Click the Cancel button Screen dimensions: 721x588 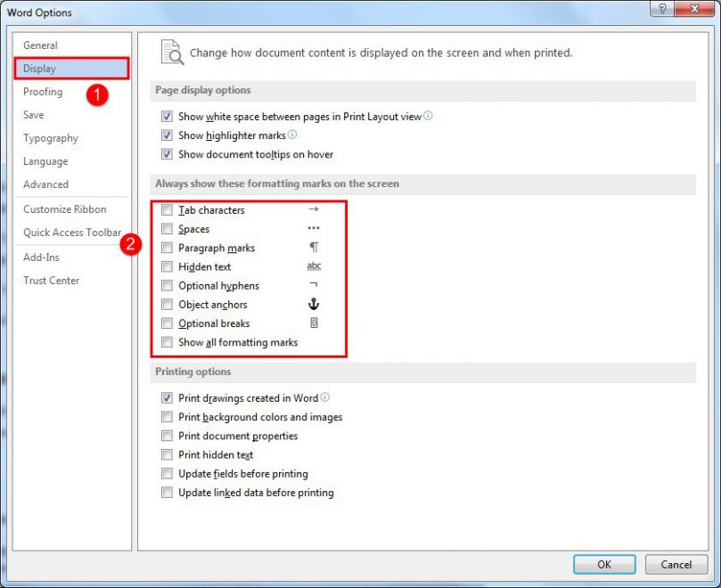point(676,564)
